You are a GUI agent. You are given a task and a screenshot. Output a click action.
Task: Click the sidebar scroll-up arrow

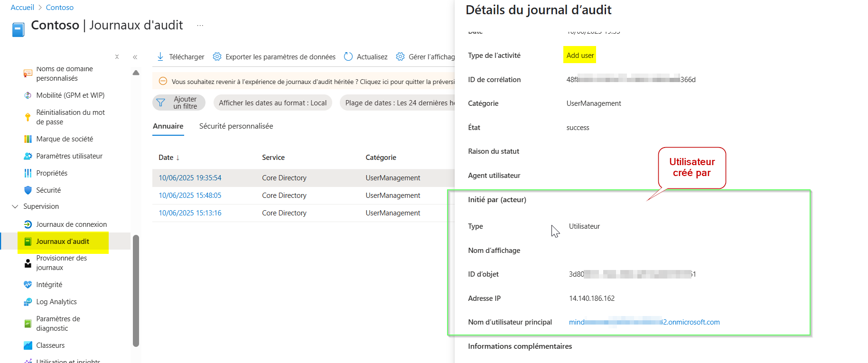[x=136, y=73]
